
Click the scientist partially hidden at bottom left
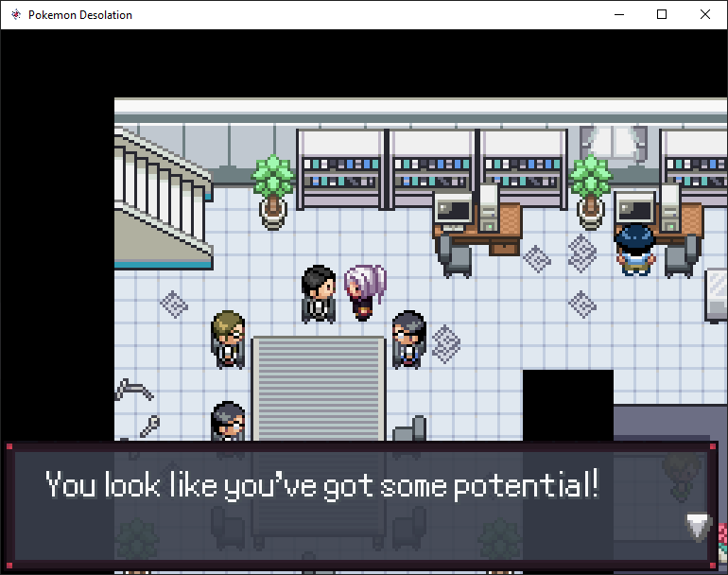[228, 421]
